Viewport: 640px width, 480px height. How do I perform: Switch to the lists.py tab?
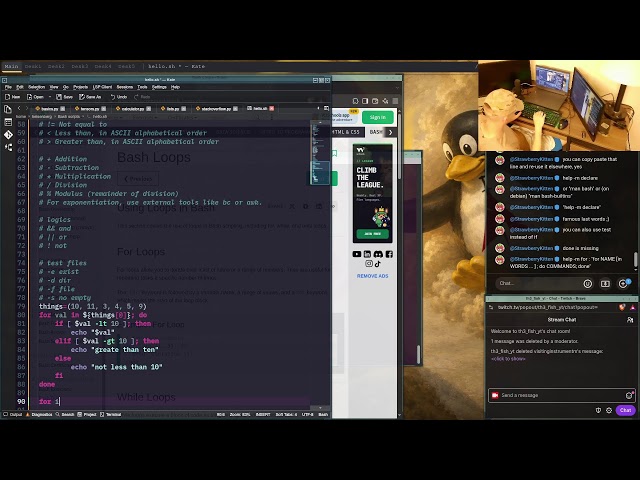coord(173,109)
